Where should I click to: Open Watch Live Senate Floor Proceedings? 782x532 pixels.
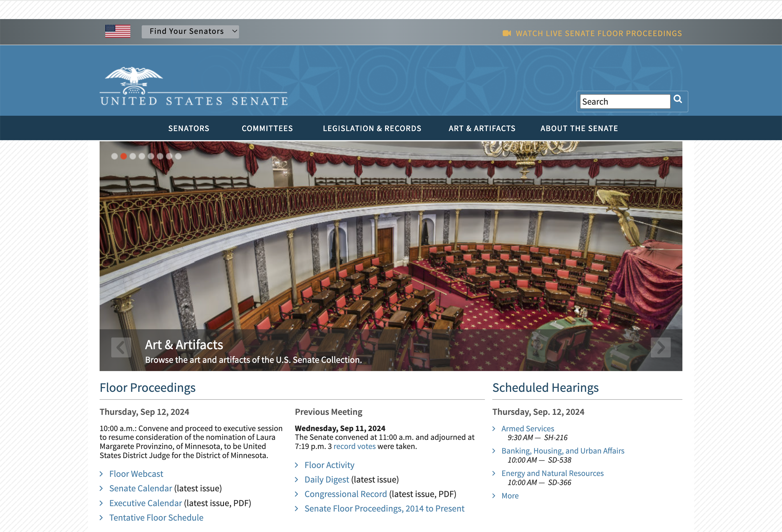[599, 33]
